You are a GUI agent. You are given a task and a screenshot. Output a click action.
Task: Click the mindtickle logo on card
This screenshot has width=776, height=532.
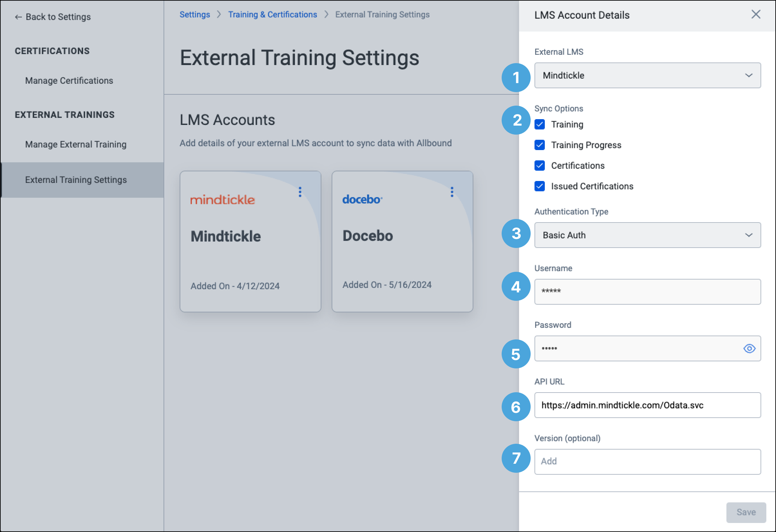[222, 200]
